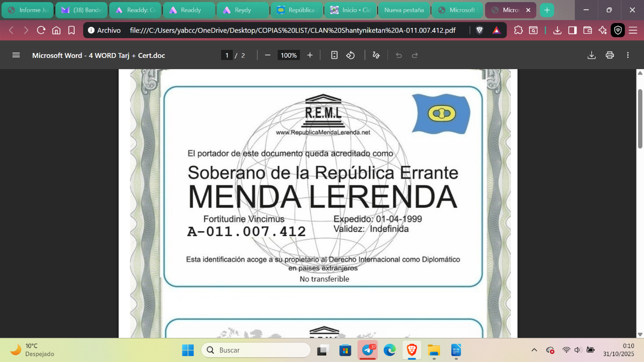Toggle the Brave sidebar panel
This screenshot has height=362, width=644.
572,31
